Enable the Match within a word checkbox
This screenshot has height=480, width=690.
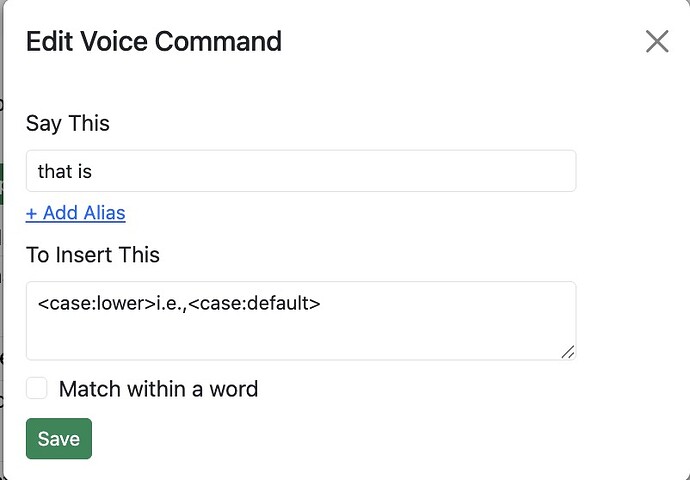click(37, 388)
